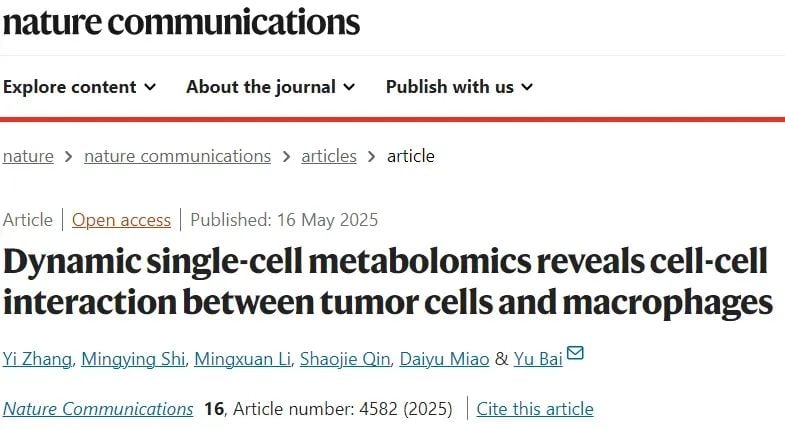Click Cite this article

point(535,409)
